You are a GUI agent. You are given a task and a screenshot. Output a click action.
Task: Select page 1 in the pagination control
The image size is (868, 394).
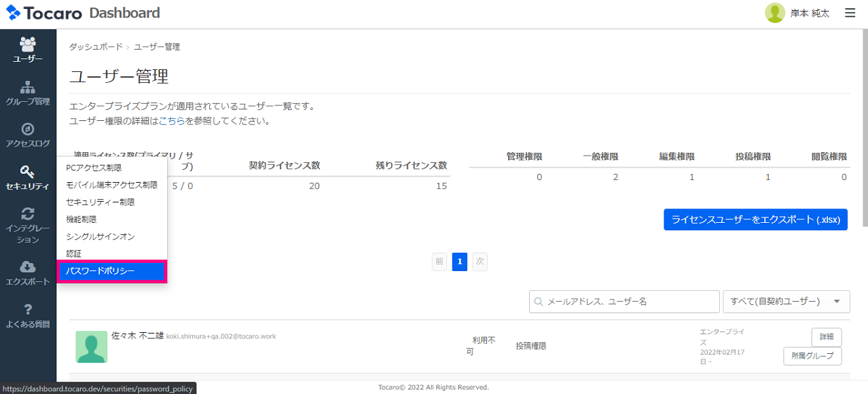(x=459, y=262)
